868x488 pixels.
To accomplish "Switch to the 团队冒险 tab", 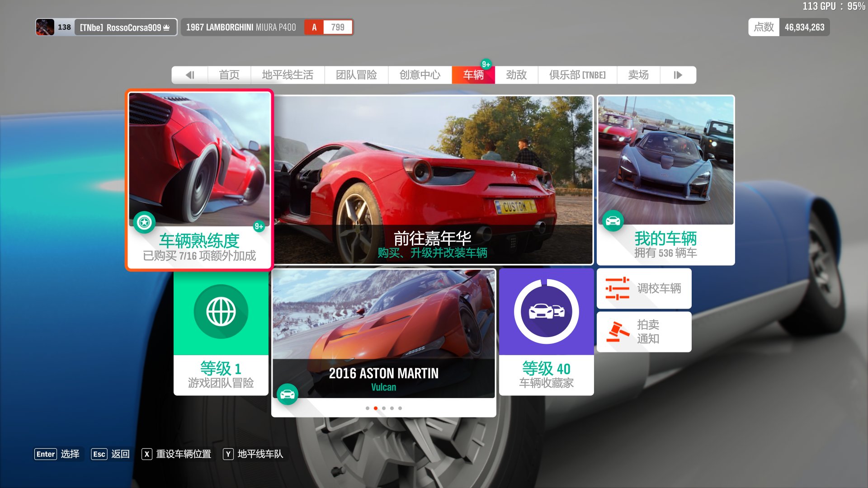I will (356, 75).
